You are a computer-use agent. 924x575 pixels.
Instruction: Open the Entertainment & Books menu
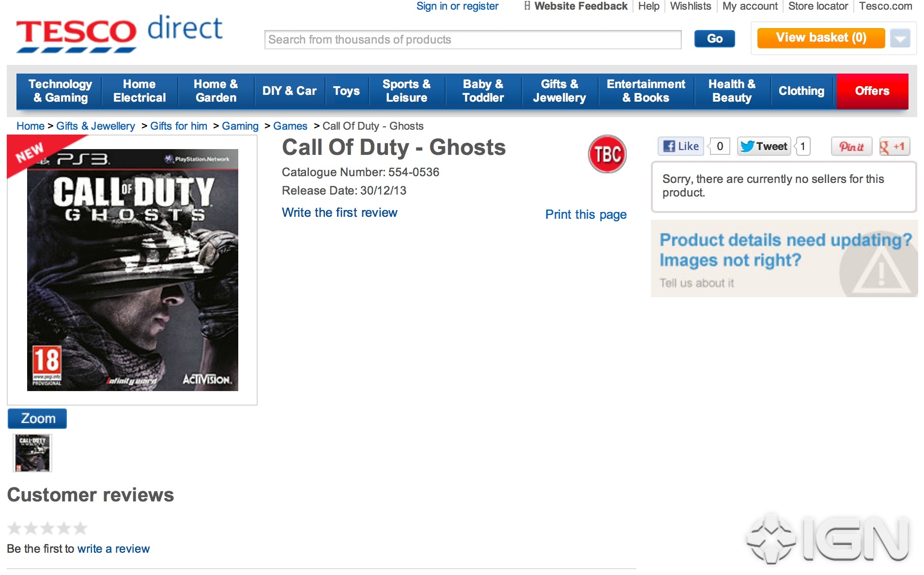coord(646,91)
